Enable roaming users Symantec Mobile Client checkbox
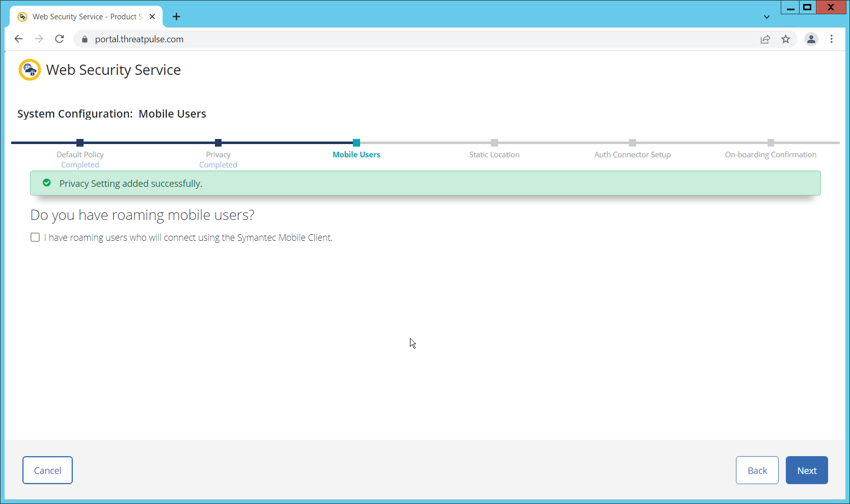 (35, 237)
